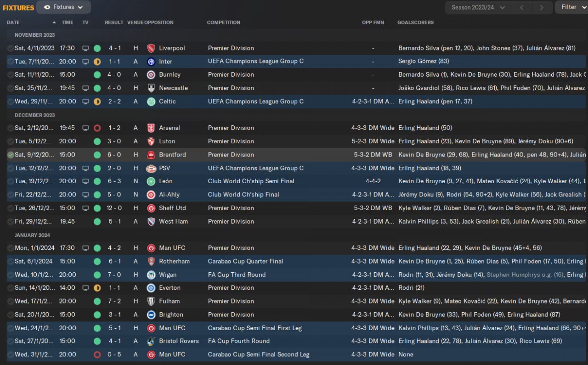
Task: Click the December 2023 month header
Action: (34, 115)
